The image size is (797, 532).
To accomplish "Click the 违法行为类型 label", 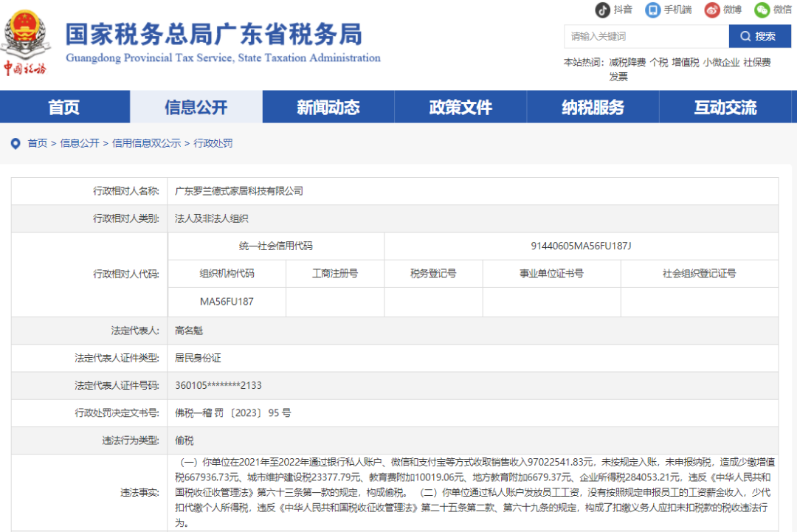I will click(x=131, y=441).
